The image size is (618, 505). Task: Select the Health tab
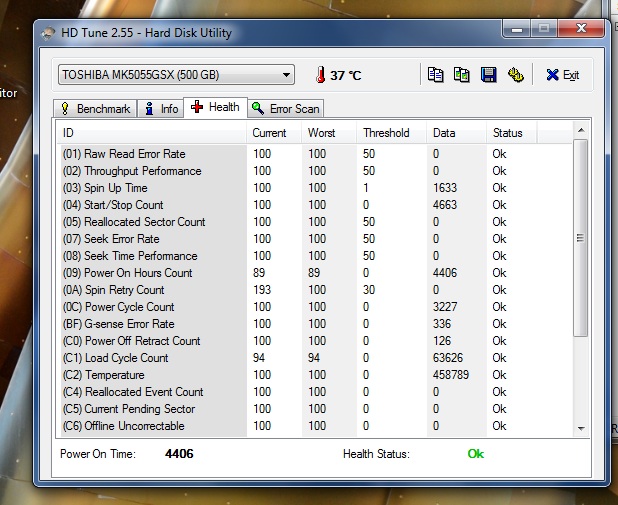[216, 107]
